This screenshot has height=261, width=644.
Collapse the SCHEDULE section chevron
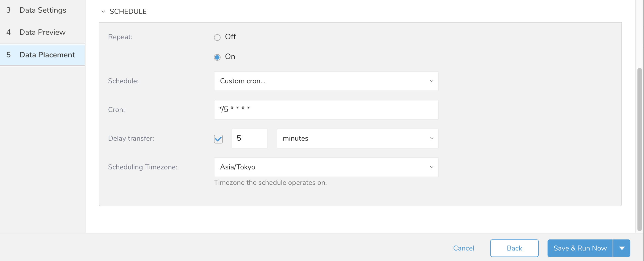tap(103, 12)
